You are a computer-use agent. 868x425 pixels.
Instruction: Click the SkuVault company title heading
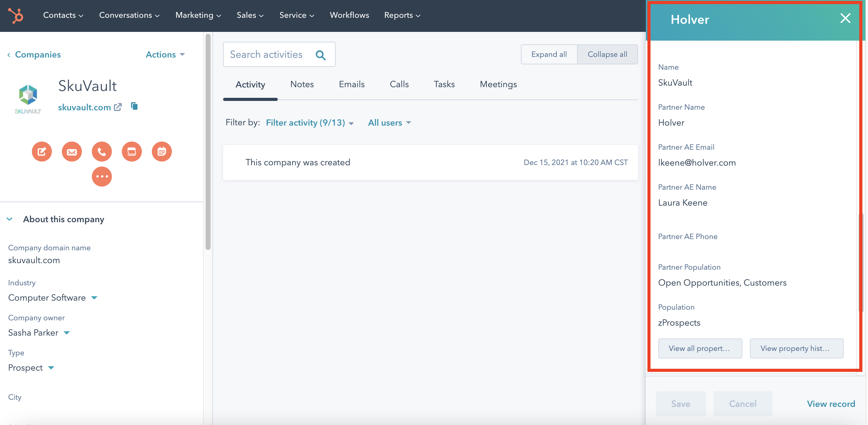tap(87, 86)
